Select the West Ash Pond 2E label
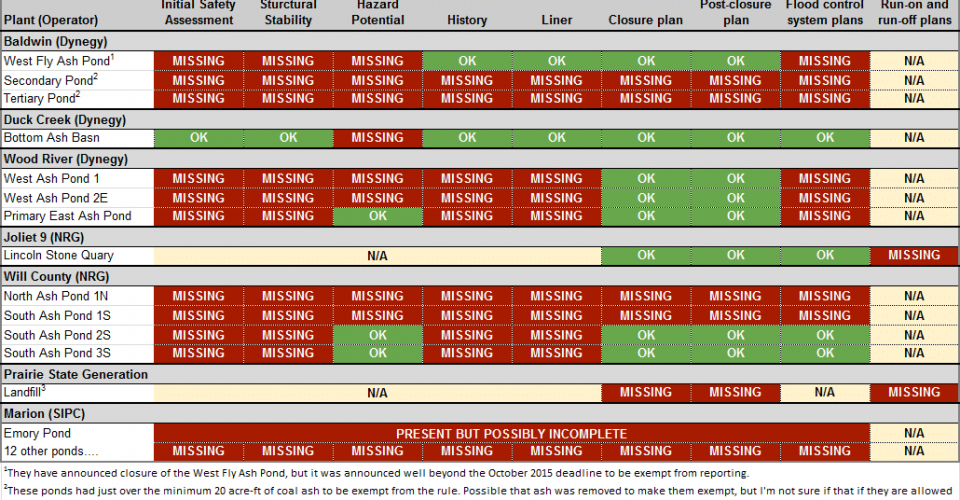 point(56,198)
